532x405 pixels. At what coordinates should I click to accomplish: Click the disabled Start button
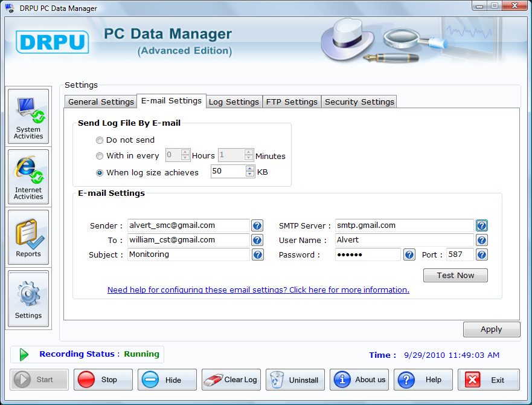pyautogui.click(x=39, y=380)
